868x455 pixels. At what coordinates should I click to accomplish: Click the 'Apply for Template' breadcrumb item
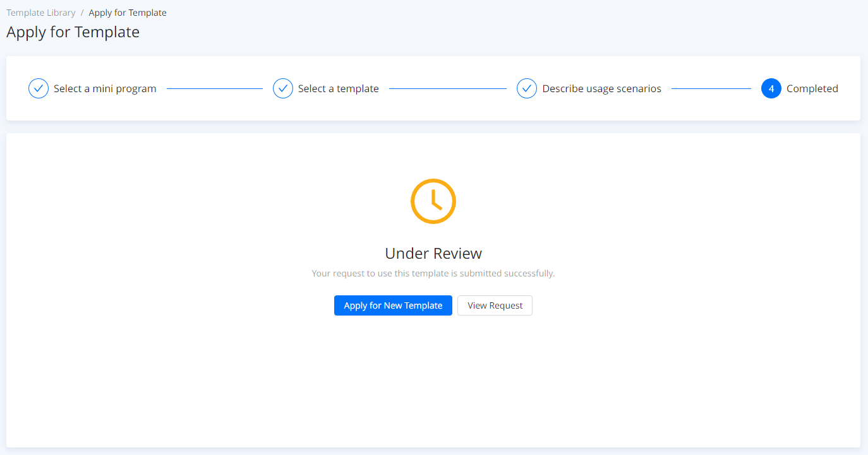(128, 13)
